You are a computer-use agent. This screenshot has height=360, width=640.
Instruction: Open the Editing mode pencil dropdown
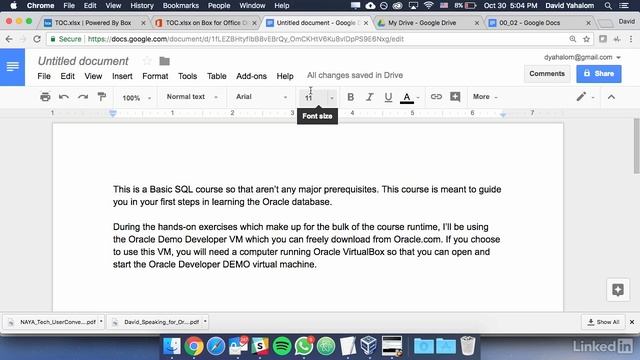coord(585,97)
